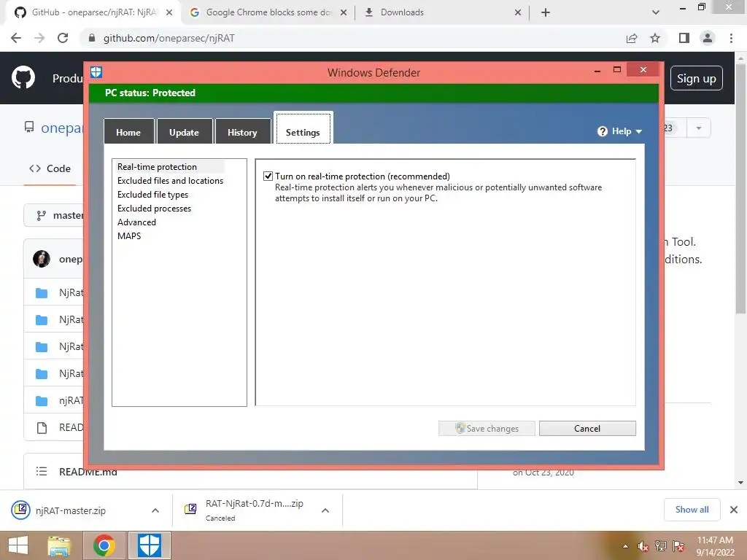Click the Windows Defender shield title icon

point(96,72)
